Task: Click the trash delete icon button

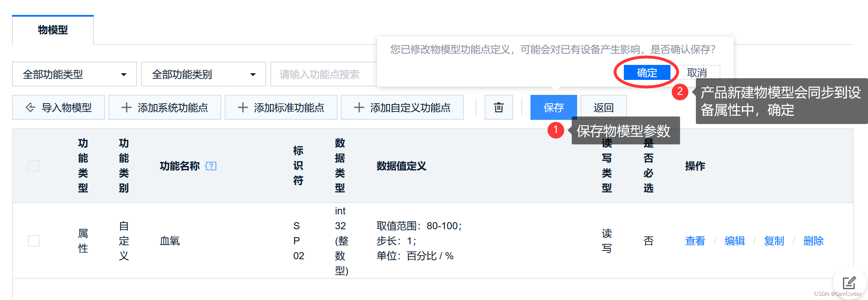Action: (498, 107)
